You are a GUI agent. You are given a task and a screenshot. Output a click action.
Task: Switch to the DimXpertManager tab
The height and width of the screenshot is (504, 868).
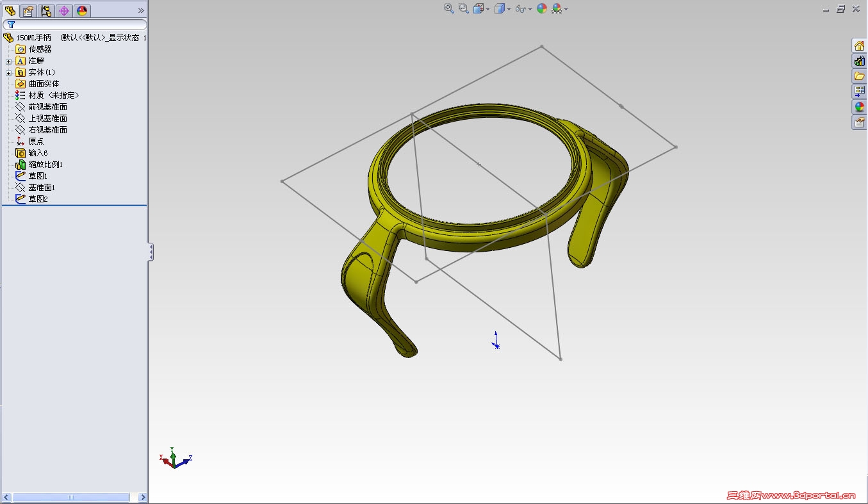tap(64, 10)
